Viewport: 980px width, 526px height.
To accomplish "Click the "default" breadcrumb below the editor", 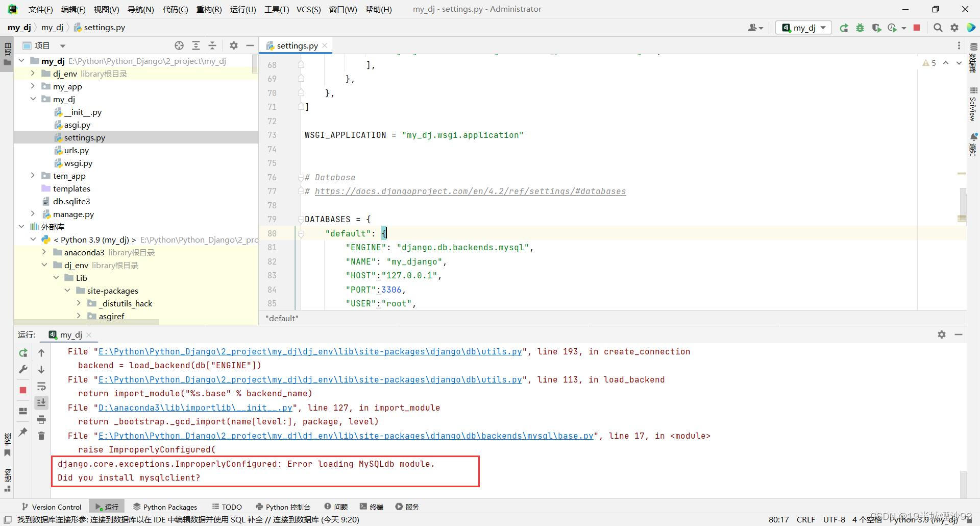I will coord(282,318).
